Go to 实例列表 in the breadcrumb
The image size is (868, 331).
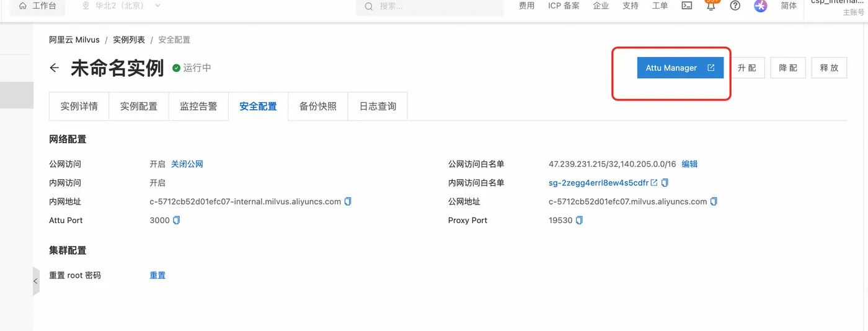[x=129, y=40]
